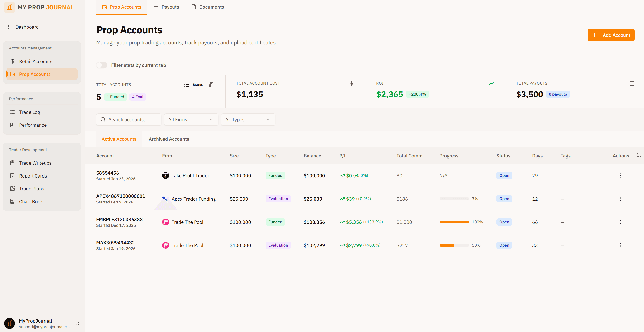Screen dimensions: 644x332
Task: Click the 50% progress bar for MAX3099494432
Action: tap(454, 245)
